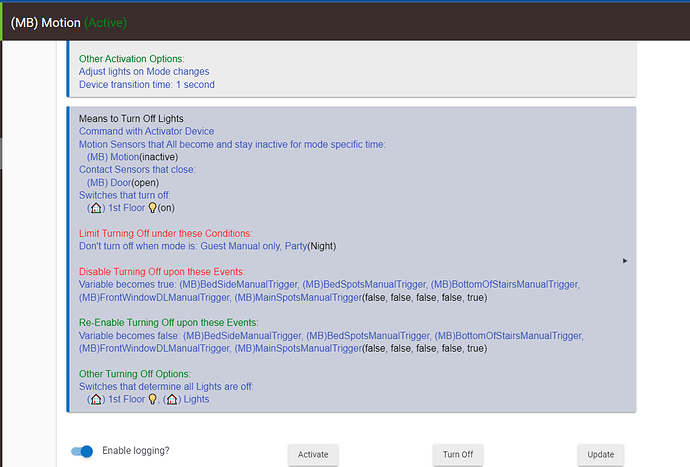Toggle the Enable logging switch
Image resolution: width=690 pixels, height=467 pixels.
[82, 452]
